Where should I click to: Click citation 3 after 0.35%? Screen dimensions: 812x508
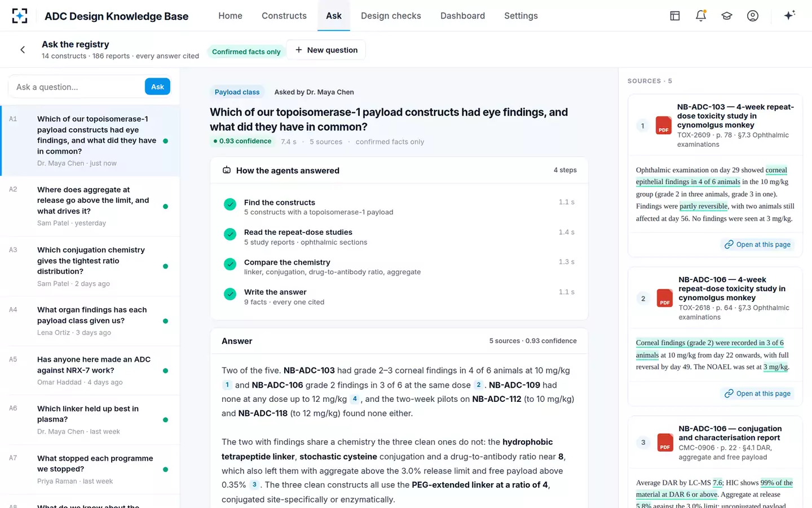(x=254, y=484)
